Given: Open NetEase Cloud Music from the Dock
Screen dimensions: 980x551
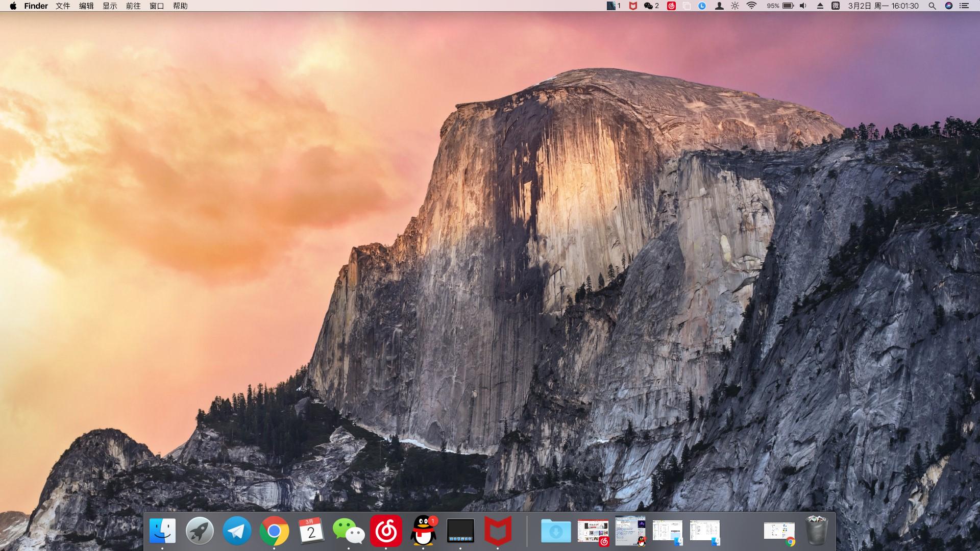Looking at the screenshot, I should pos(386,531).
